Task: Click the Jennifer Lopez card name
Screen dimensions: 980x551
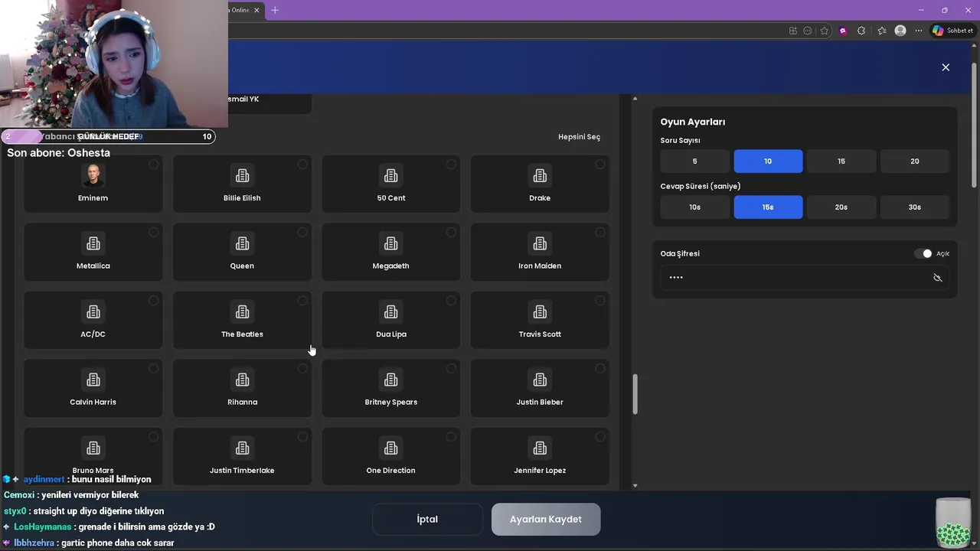Action: point(540,470)
